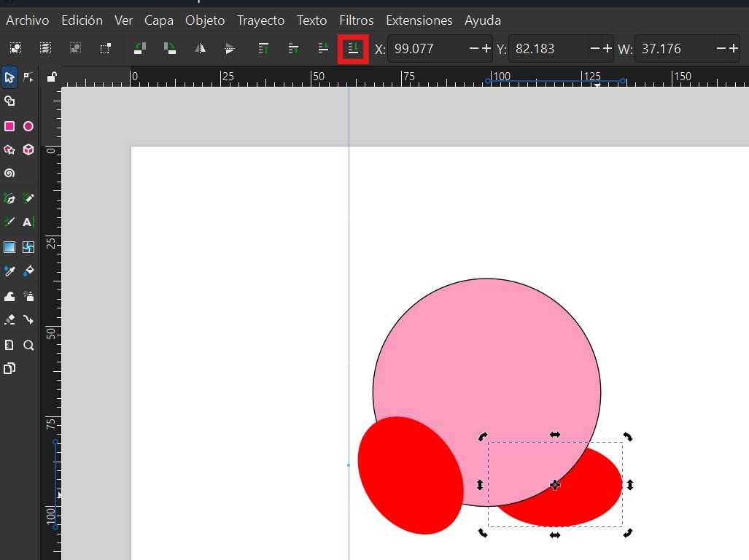The width and height of the screenshot is (749, 560).
Task: Click the right-side skew handle of selection
Action: pos(630,485)
